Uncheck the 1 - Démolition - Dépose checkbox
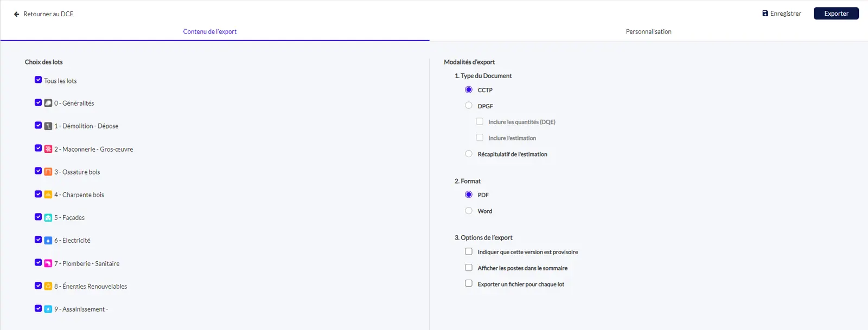The height and width of the screenshot is (330, 868). 38,125
